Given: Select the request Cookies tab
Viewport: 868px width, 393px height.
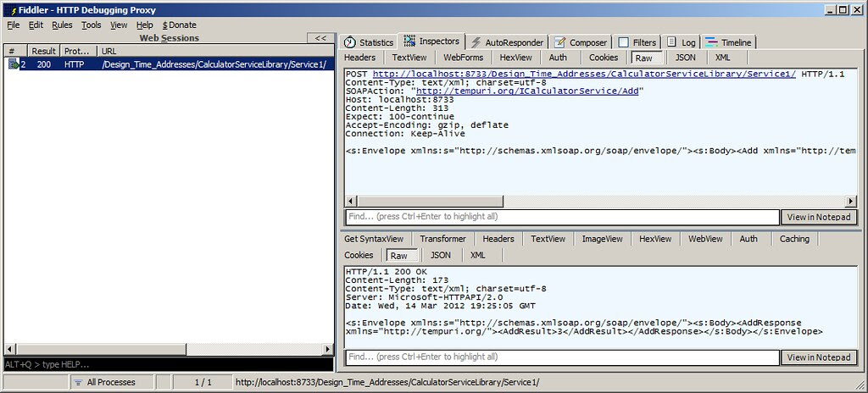Looking at the screenshot, I should (x=604, y=58).
